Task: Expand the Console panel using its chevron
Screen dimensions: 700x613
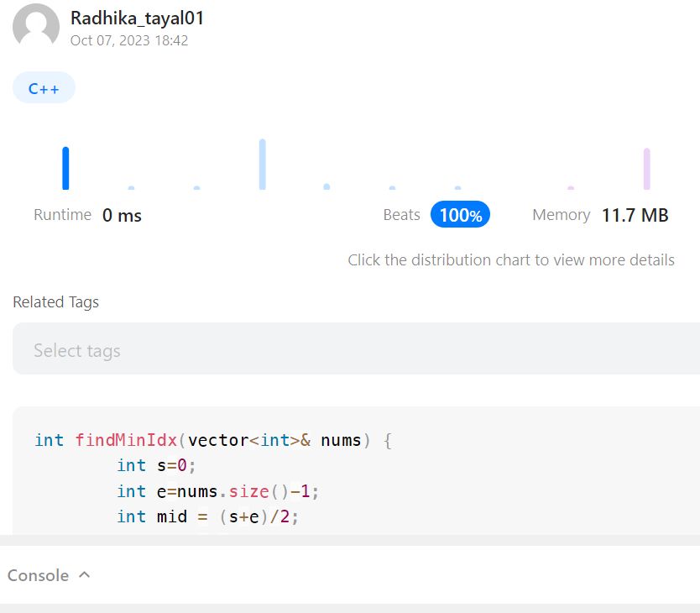Action: (x=84, y=575)
